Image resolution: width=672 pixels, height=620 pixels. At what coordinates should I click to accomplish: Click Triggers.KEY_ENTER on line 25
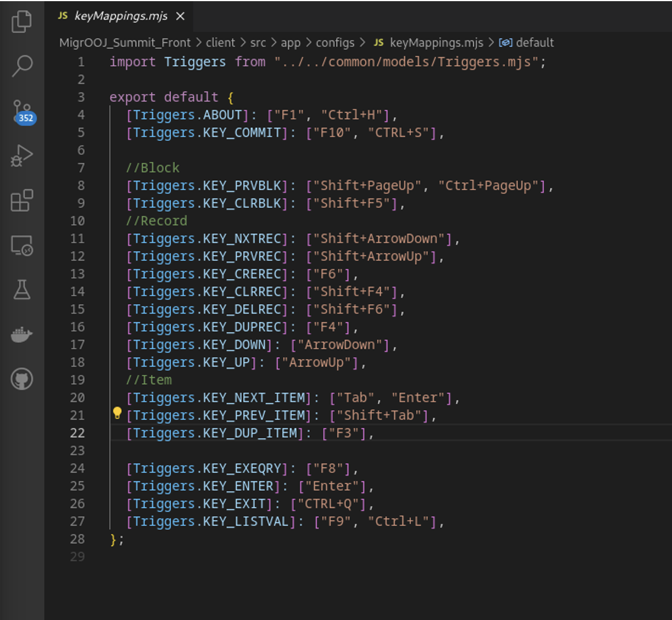point(203,486)
